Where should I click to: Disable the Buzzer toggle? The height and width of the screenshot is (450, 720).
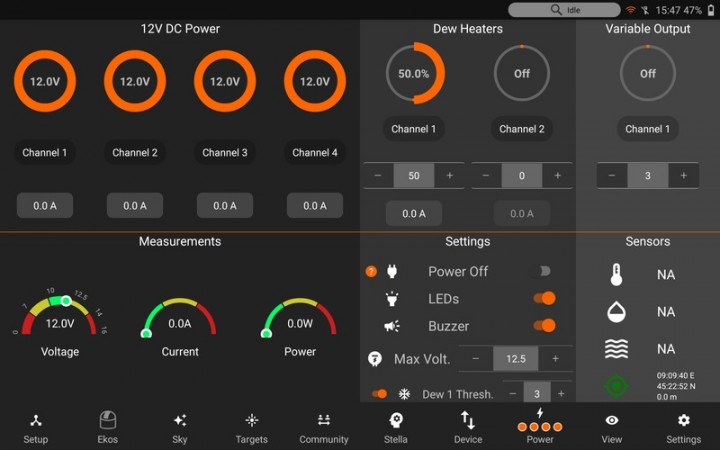coord(543,325)
